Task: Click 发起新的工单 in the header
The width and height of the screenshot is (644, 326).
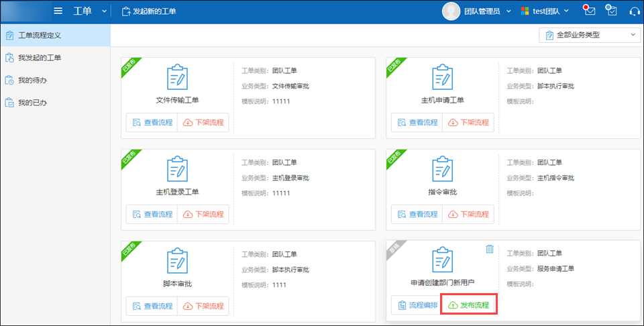Action: [x=149, y=11]
